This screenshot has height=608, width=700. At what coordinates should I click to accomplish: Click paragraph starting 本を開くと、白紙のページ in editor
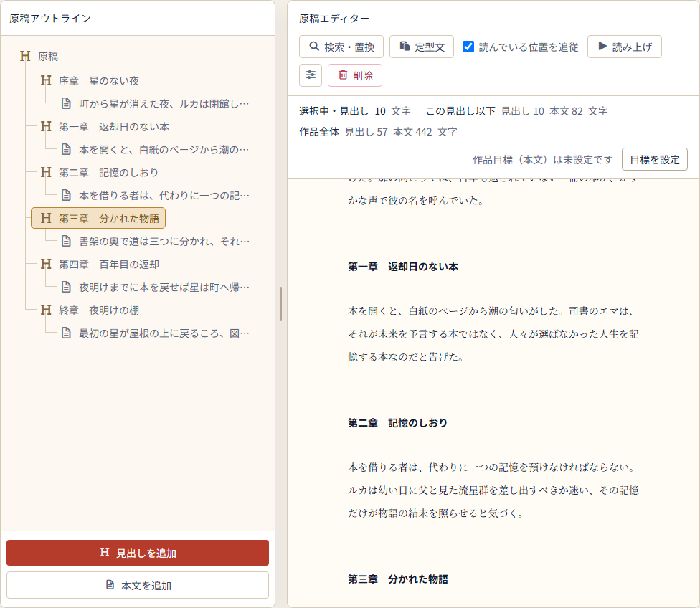coord(493,333)
